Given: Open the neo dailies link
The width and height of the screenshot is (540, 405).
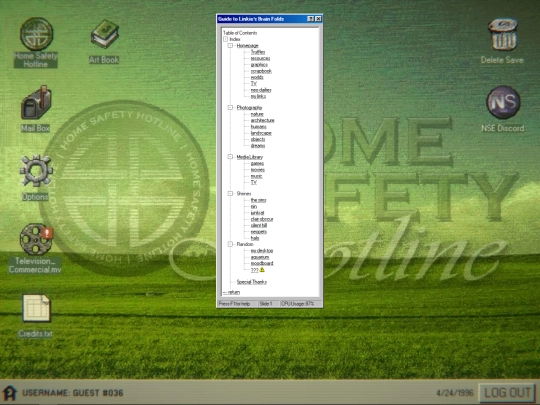Looking at the screenshot, I should point(261,90).
